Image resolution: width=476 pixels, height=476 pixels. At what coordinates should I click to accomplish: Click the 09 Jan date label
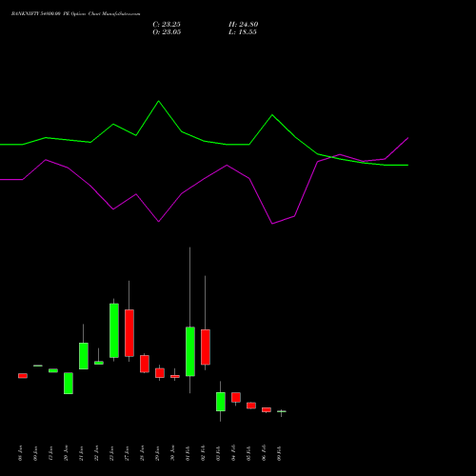point(36,453)
